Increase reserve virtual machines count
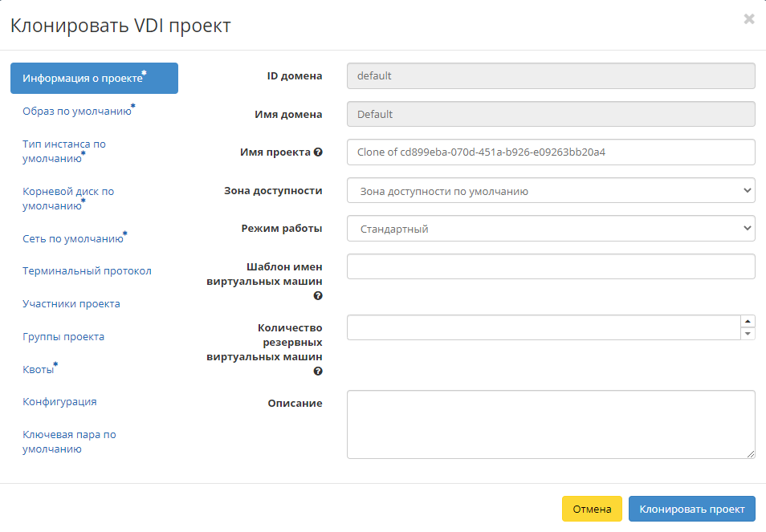The width and height of the screenshot is (766, 532). (748, 321)
